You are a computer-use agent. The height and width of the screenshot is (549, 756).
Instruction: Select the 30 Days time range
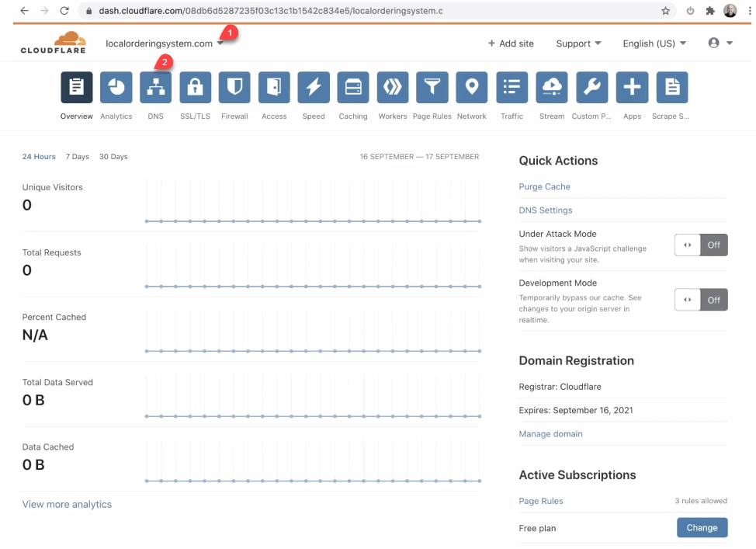coord(113,157)
